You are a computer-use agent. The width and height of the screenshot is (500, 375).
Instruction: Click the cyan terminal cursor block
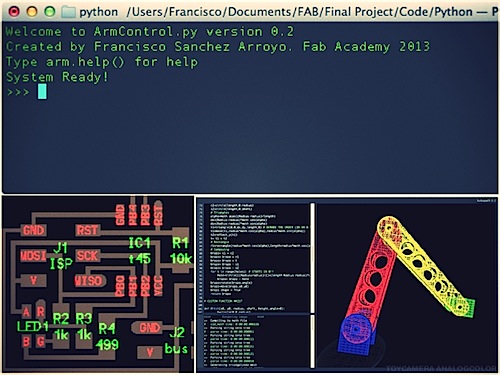pos(42,91)
